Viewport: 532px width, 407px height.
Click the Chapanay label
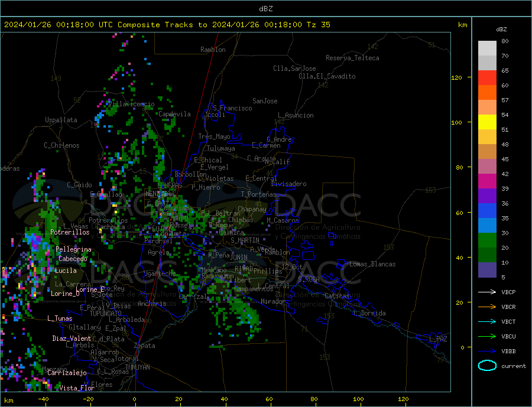[252, 209]
